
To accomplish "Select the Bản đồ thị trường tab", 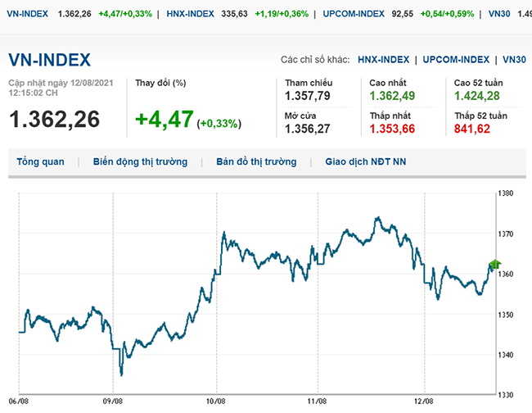I will 256,162.
